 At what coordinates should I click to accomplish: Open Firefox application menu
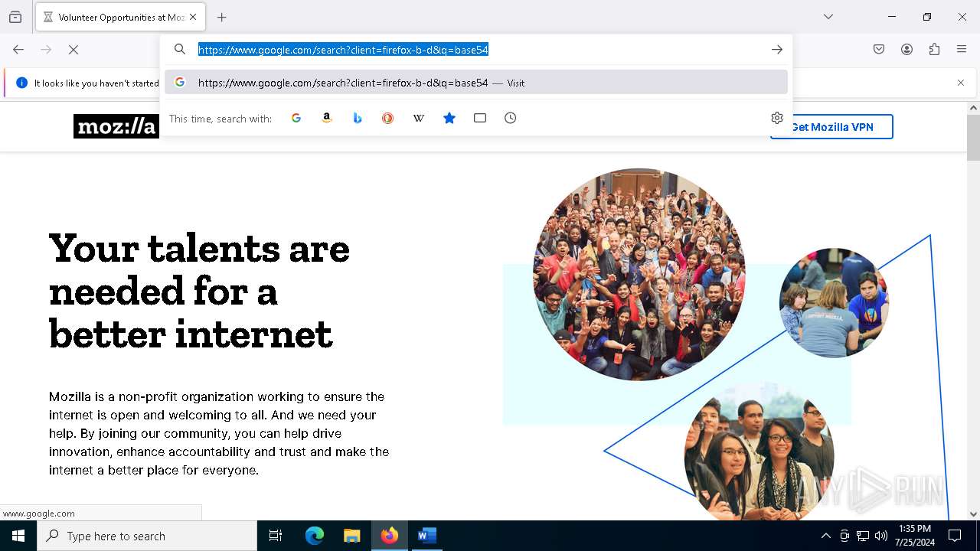point(962,50)
